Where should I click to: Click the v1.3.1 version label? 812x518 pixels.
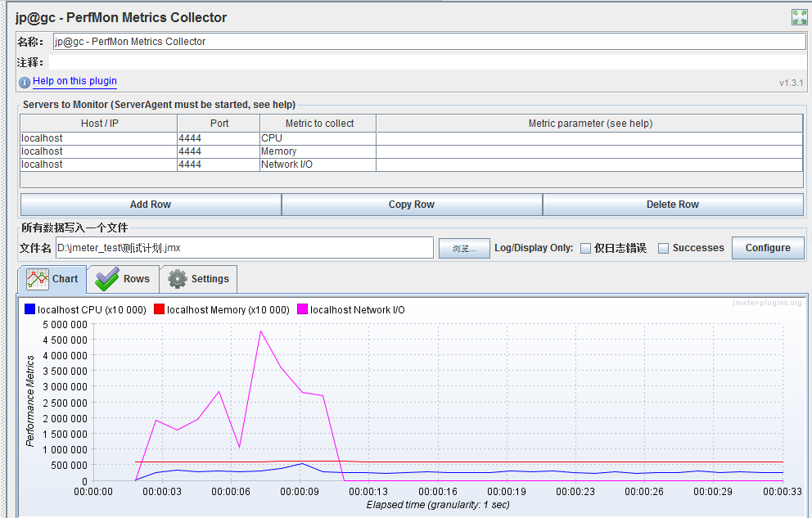tap(792, 83)
